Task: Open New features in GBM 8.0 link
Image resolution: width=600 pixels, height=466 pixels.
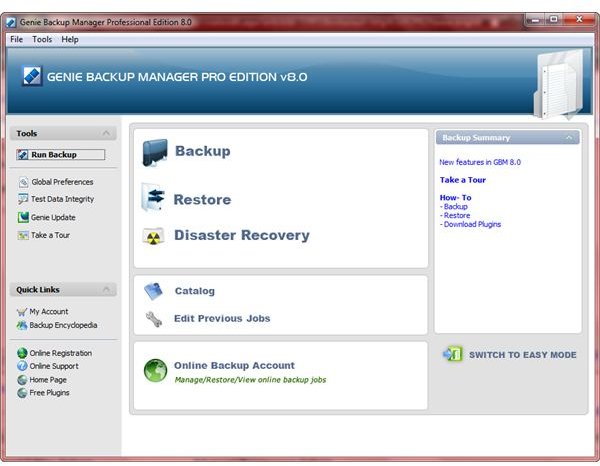Action: (480, 162)
